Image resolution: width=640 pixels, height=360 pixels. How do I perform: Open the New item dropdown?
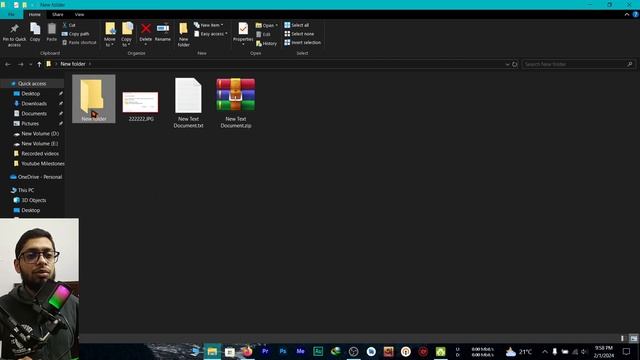tap(209, 25)
